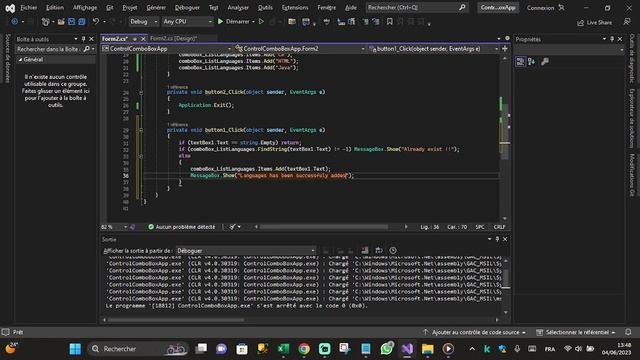Collapse the Général group in toolbox
The width and height of the screenshot is (640, 360).
tap(20, 60)
